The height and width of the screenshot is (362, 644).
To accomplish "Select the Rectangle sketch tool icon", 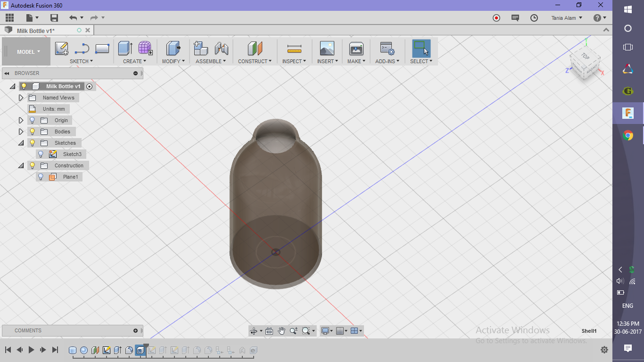I will 102,49.
